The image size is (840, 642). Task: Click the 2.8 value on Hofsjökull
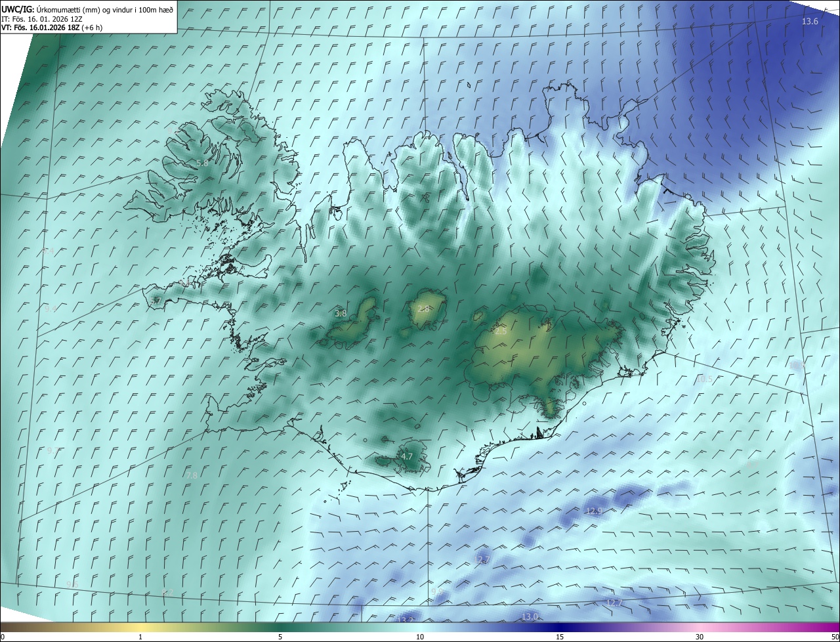click(x=423, y=309)
